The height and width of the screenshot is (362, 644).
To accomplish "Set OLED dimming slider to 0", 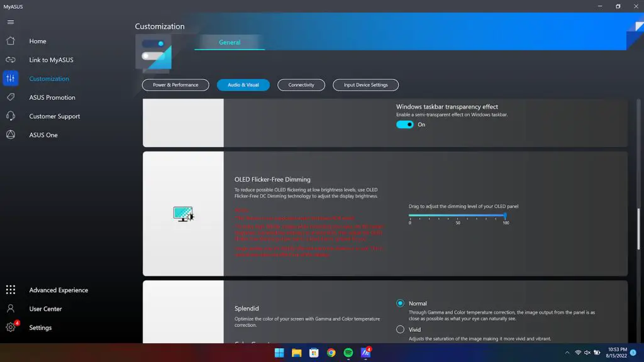I will click(x=410, y=216).
